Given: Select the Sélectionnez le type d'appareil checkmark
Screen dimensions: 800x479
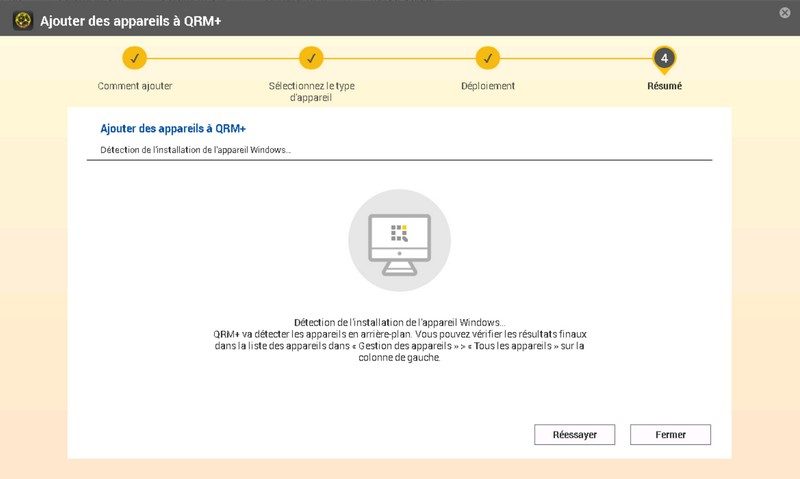Looking at the screenshot, I should (x=311, y=58).
